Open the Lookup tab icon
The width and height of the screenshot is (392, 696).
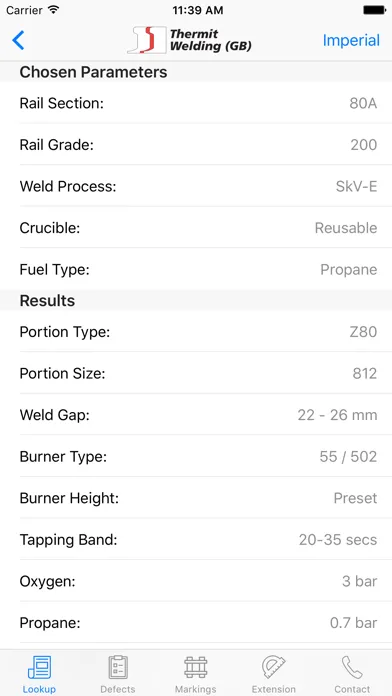tap(40, 667)
